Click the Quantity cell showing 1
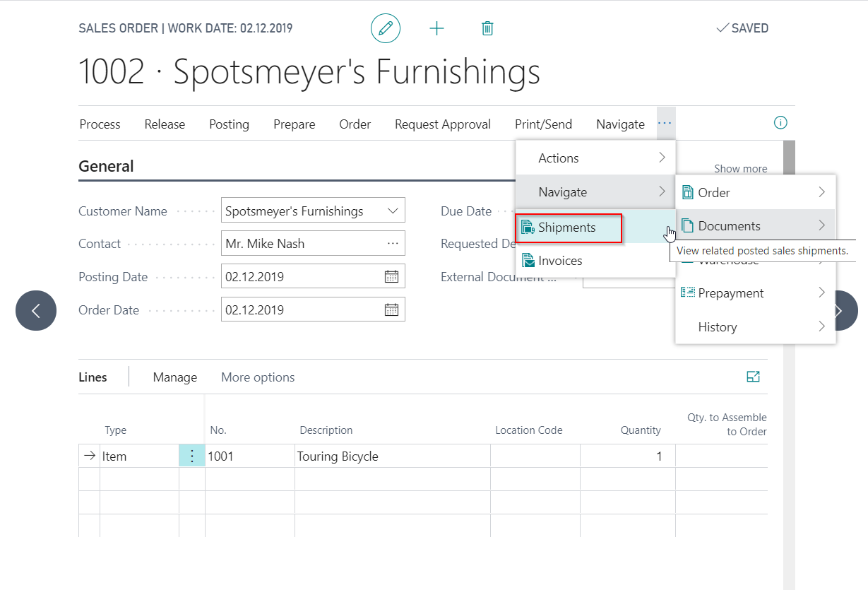This screenshot has width=868, height=590. click(x=628, y=456)
